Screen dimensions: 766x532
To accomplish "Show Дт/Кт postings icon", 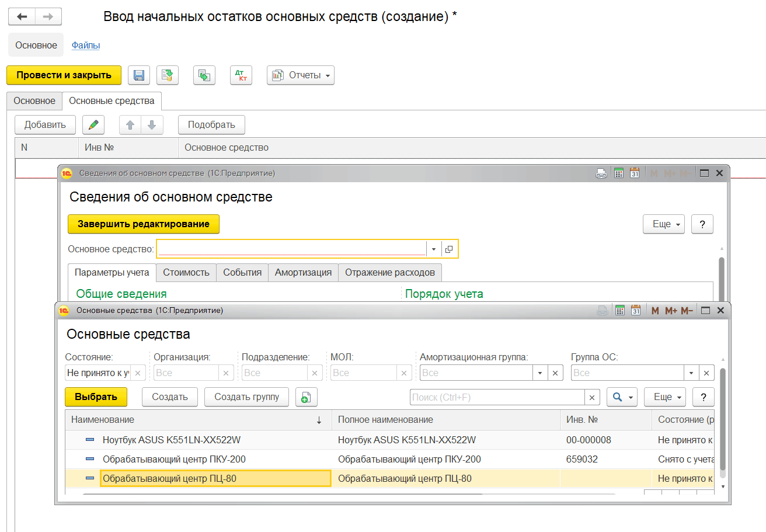I will [241, 75].
